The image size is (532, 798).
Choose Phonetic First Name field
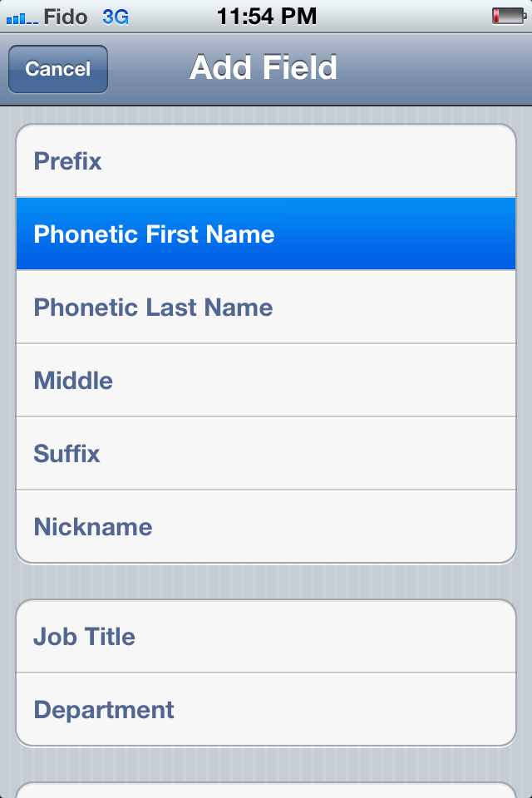click(x=266, y=234)
